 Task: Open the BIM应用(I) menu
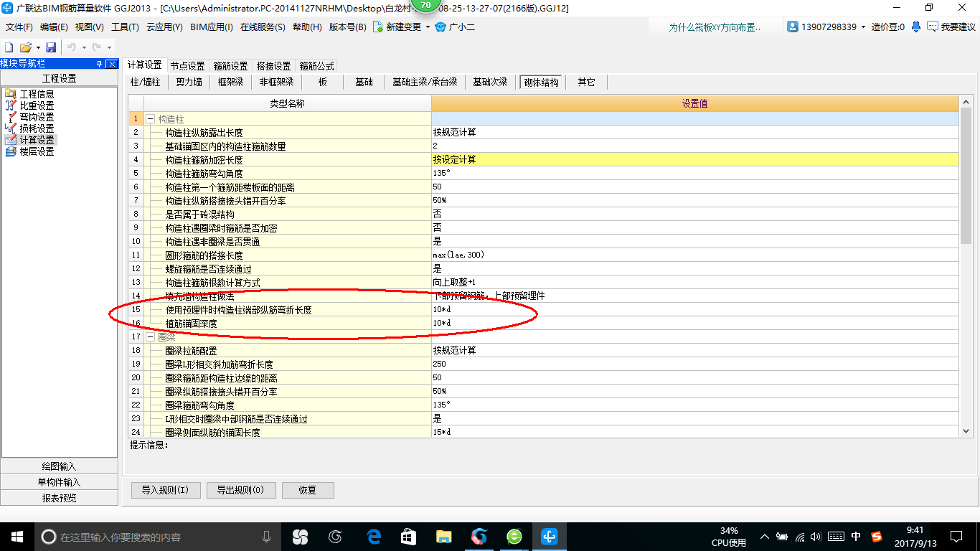(x=212, y=27)
